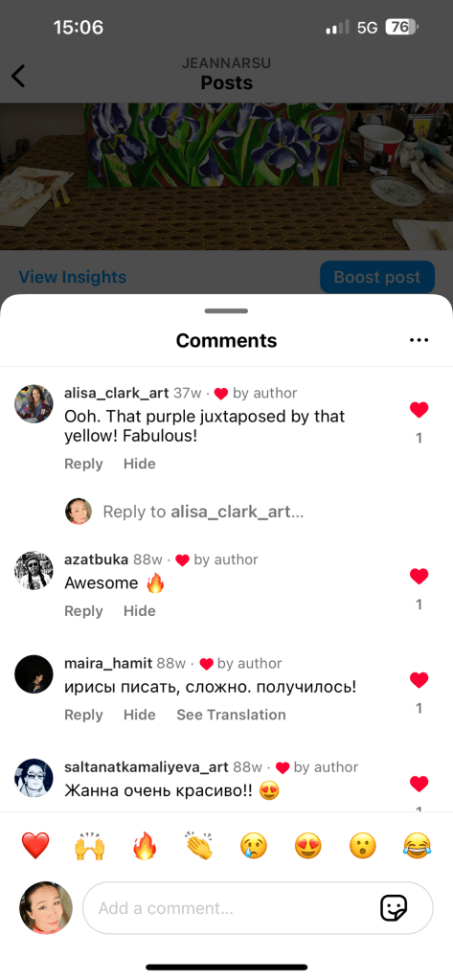
Task: Insert the fire quick emoji
Action: (x=145, y=846)
